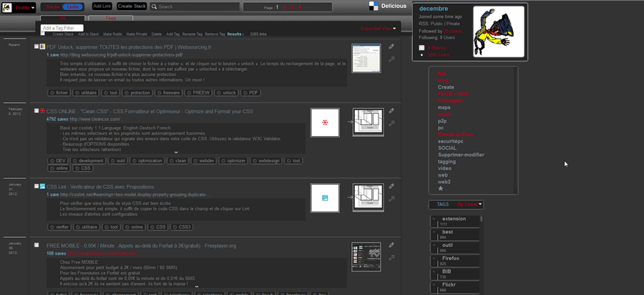Click plus icon on Firefox tag

pyautogui.click(x=435, y=258)
